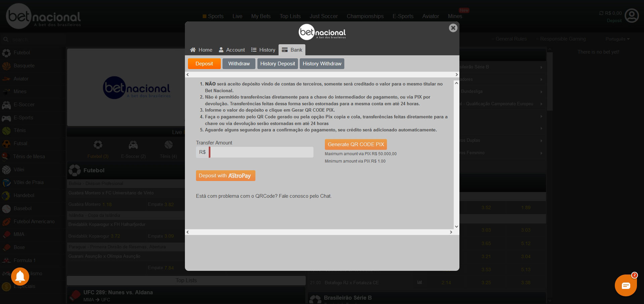Open My Bets in top navigation
The width and height of the screenshot is (644, 304).
coord(261,16)
